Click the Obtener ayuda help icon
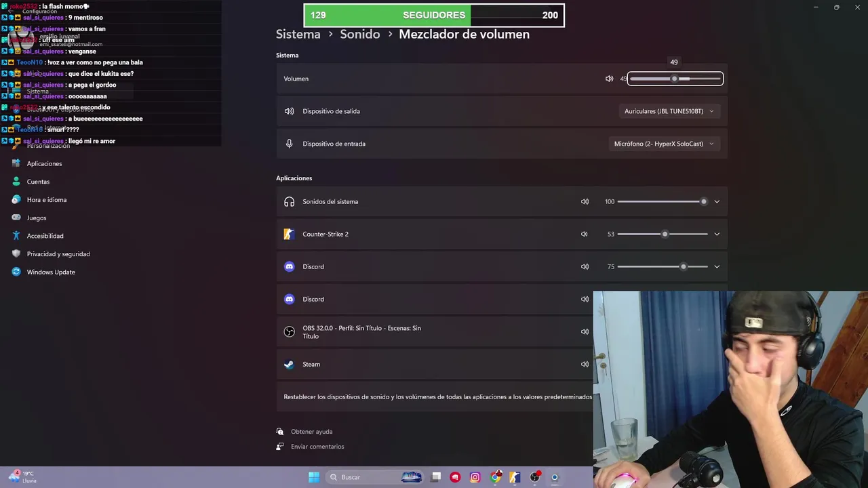 280,432
